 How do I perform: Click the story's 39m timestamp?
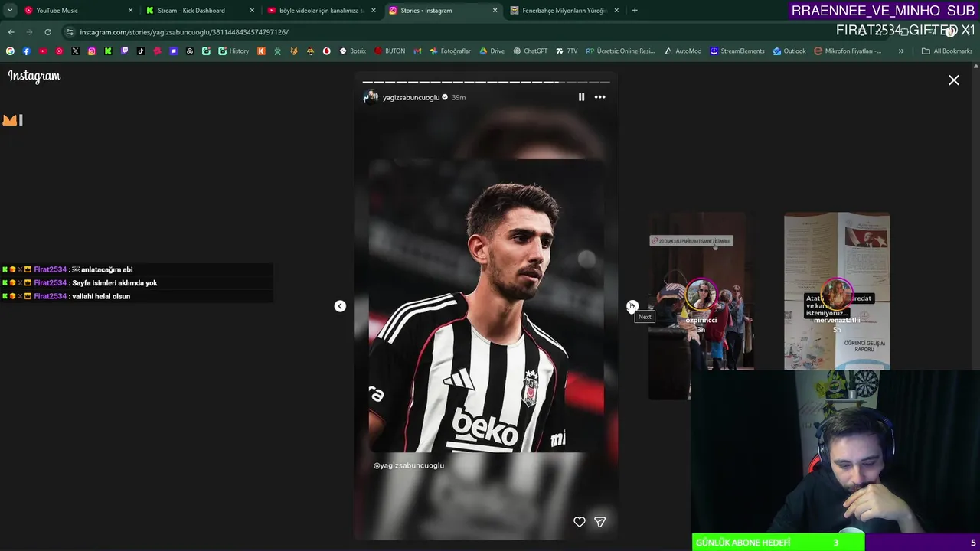point(459,98)
